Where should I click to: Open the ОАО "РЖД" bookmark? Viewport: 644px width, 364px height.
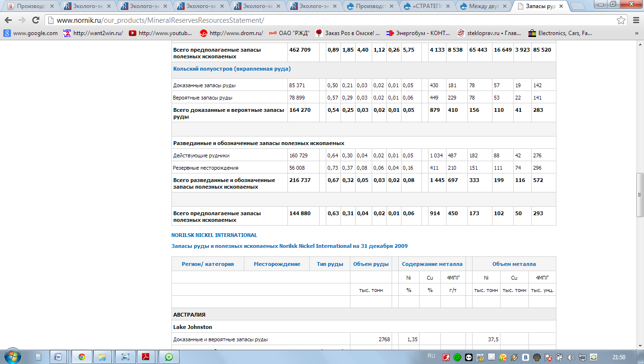[x=289, y=33]
